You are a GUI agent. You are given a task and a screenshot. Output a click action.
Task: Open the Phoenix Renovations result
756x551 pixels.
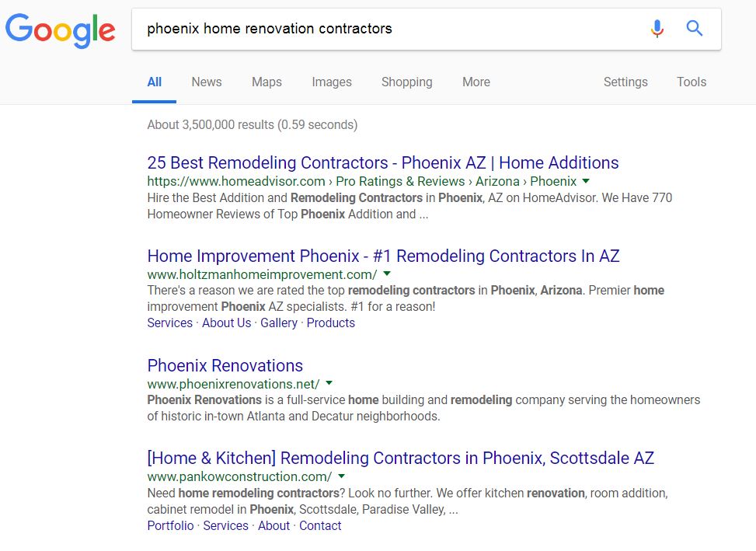coord(225,365)
